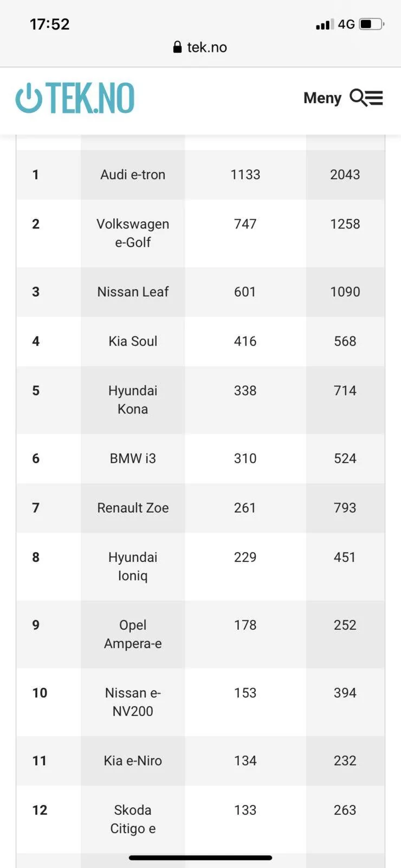Click the BMW i3 model name

(133, 458)
